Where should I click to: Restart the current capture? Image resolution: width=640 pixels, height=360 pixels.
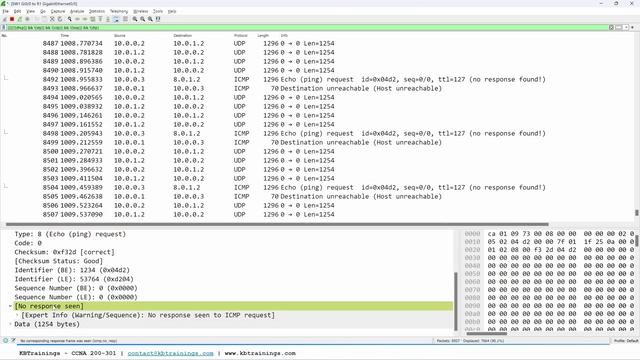pyautogui.click(x=19, y=19)
